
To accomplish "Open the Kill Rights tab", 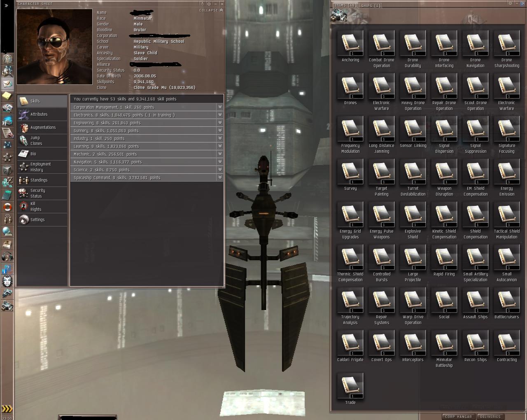I will pos(42,206).
